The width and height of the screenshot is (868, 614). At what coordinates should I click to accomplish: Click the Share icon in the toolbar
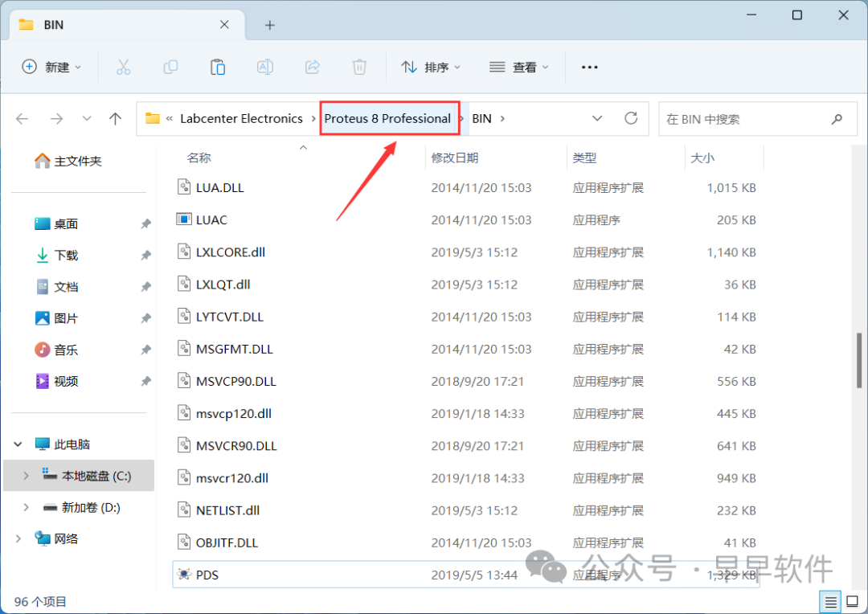click(x=312, y=67)
